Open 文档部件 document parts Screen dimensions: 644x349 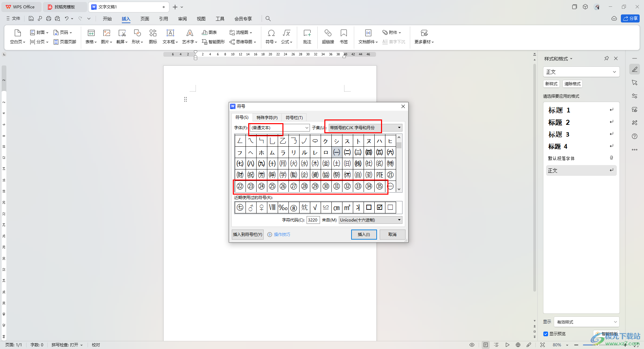pos(368,37)
